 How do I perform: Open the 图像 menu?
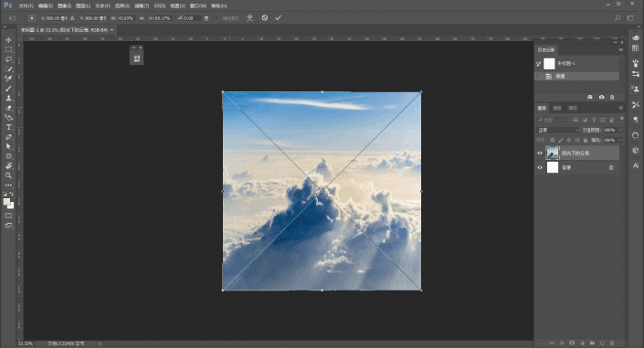click(x=64, y=5)
